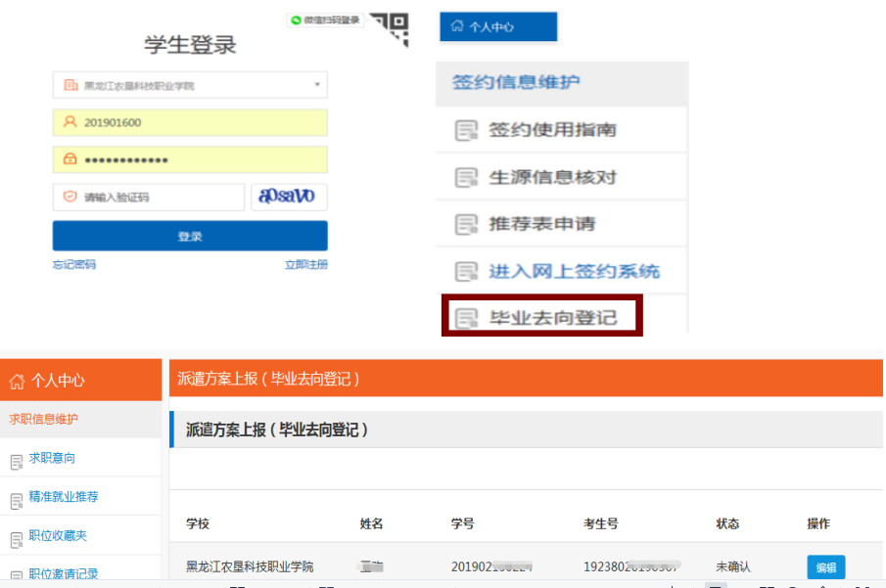Click the document icon beside 签约使用指南
886x588 pixels.
coord(464,130)
